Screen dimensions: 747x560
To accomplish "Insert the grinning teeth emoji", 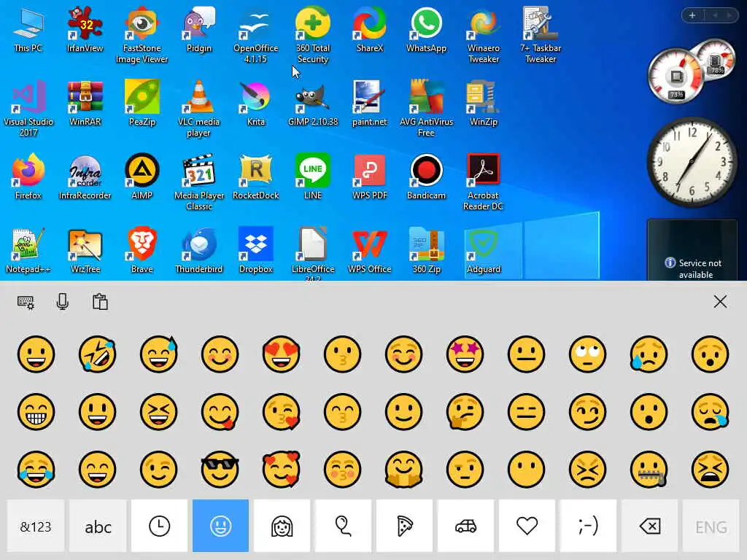I will (36, 412).
